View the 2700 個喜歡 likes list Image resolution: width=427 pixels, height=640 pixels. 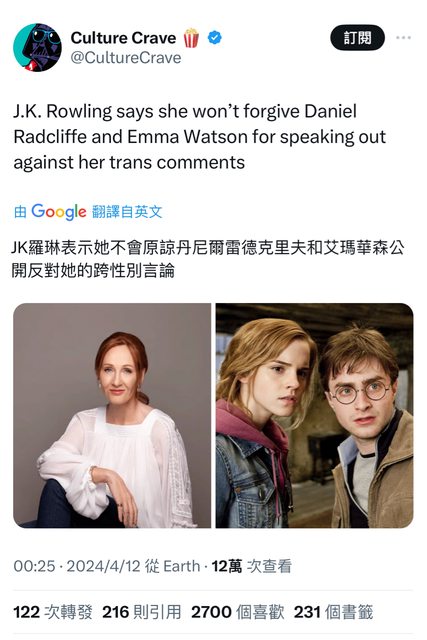pos(238,612)
